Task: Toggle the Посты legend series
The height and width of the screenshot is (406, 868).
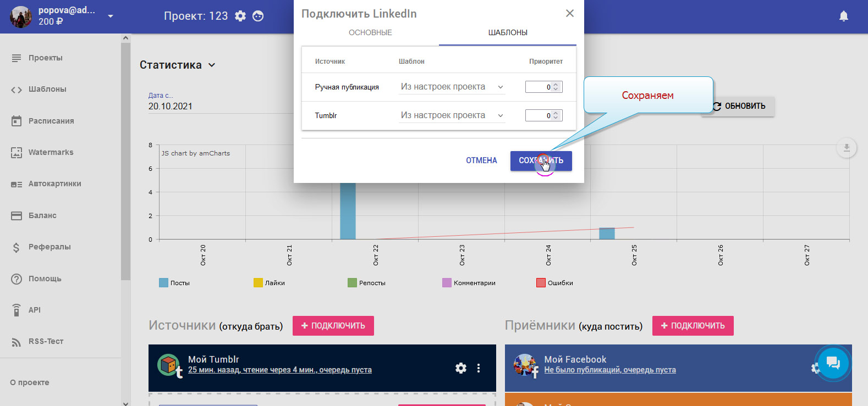Action: pos(174,283)
